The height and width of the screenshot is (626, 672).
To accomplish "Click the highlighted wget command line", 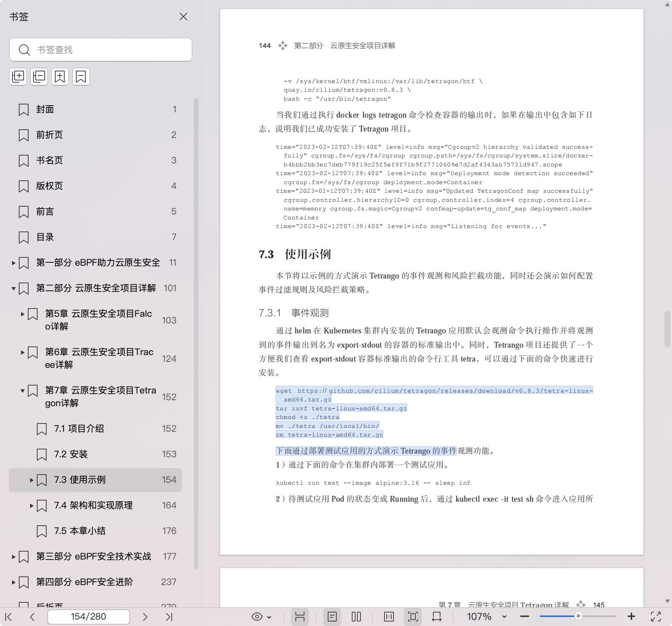I will pos(434,391).
